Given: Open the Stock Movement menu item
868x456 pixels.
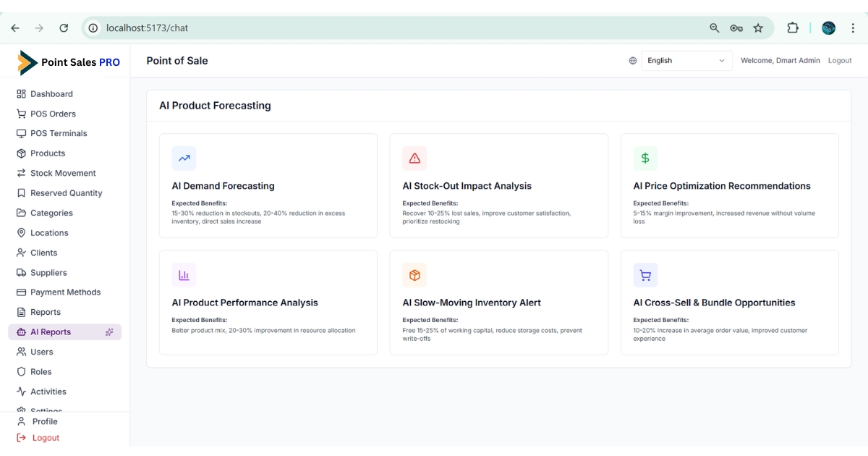Looking at the screenshot, I should click(64, 173).
